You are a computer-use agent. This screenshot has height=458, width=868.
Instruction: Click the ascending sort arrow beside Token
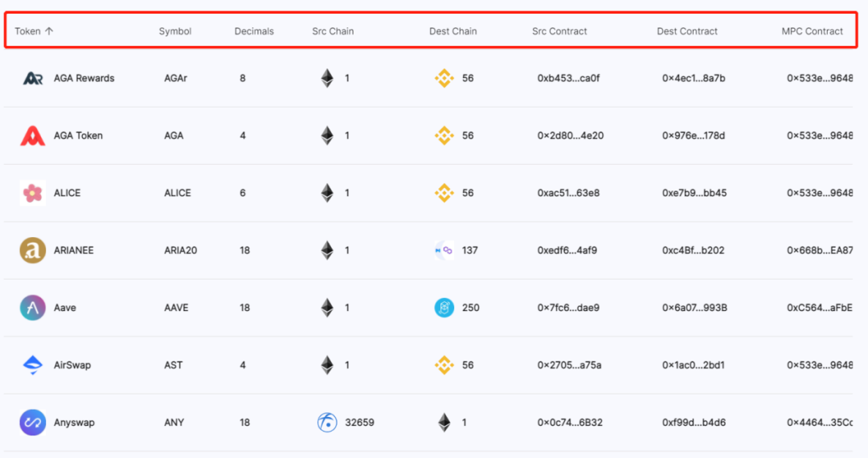[49, 31]
